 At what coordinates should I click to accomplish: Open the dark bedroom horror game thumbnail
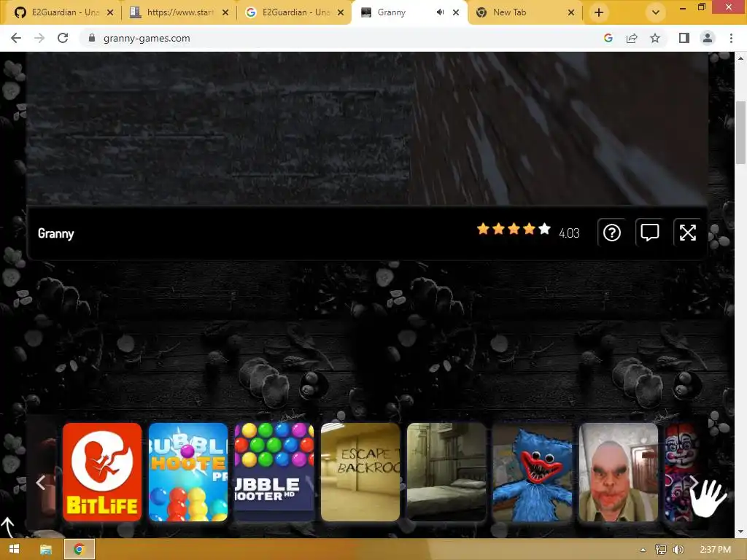tap(446, 472)
